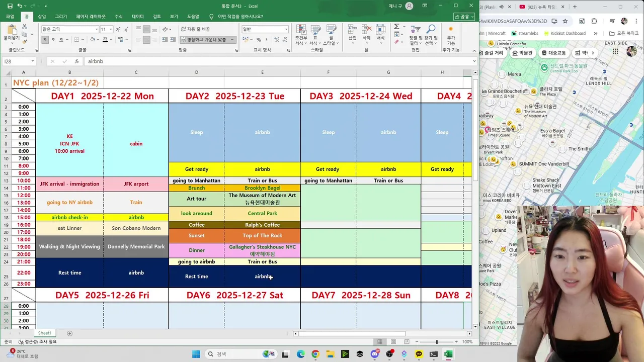Open 표 서식 format as table

(315, 35)
